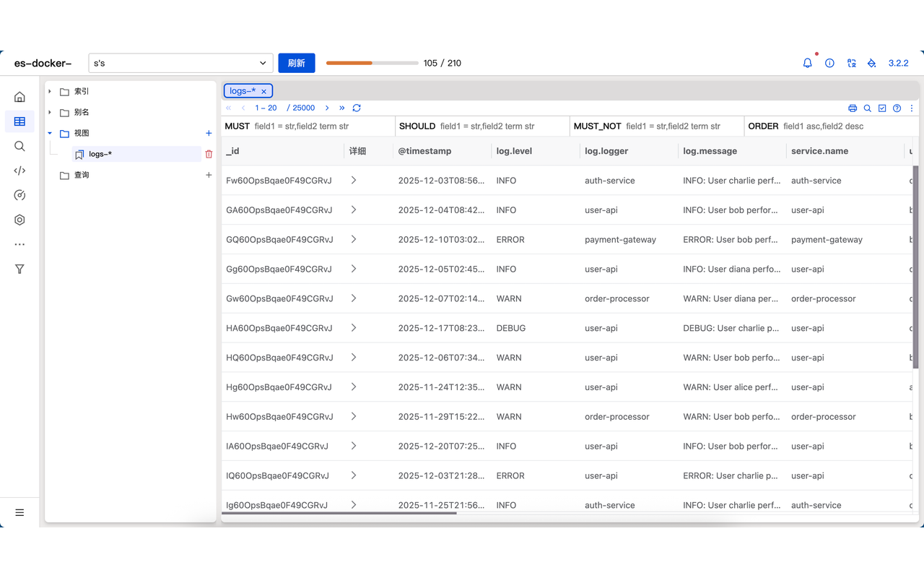Select the search magnifier in left sidebar

point(19,146)
